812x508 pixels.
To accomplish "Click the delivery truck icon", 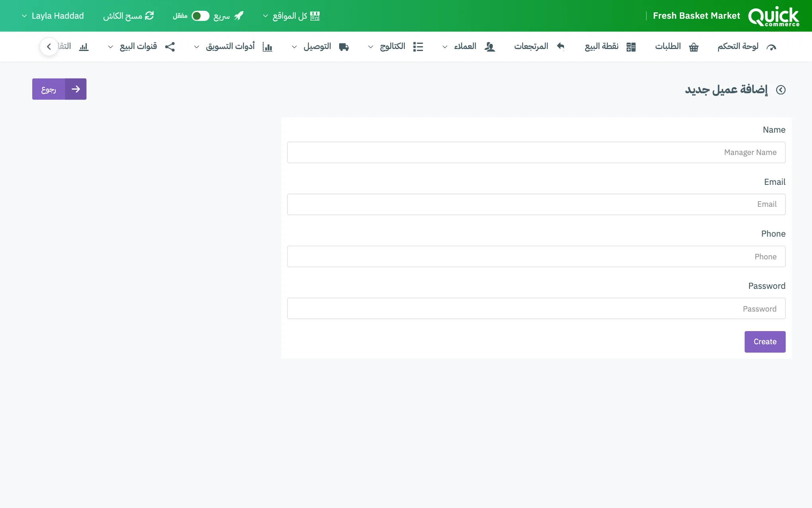I will click(344, 47).
